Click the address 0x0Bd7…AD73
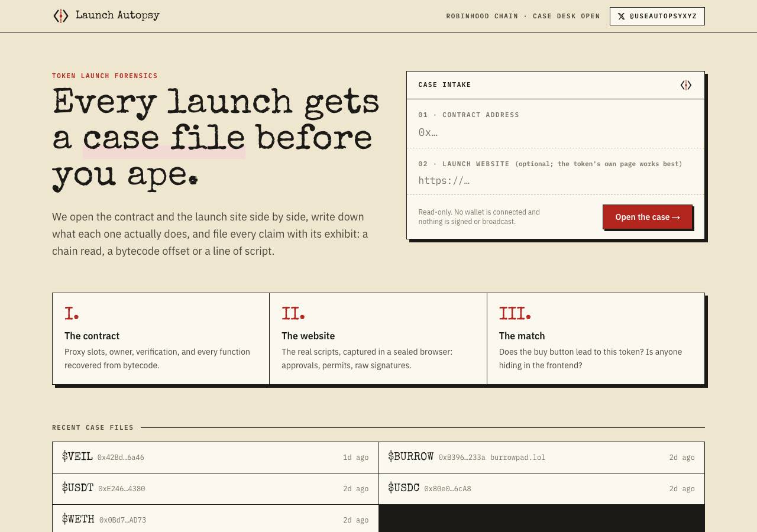 tap(122, 520)
